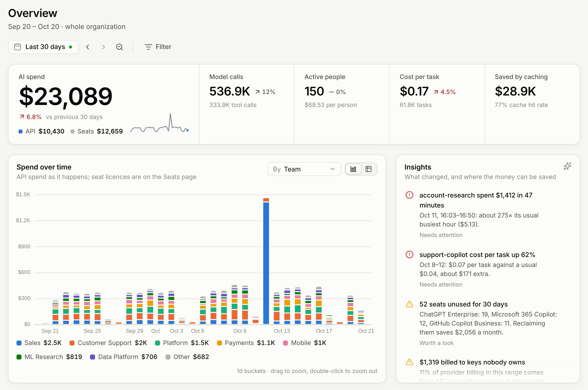Click the Model calls 536.9K card
588x390 pixels.
coord(246,104)
